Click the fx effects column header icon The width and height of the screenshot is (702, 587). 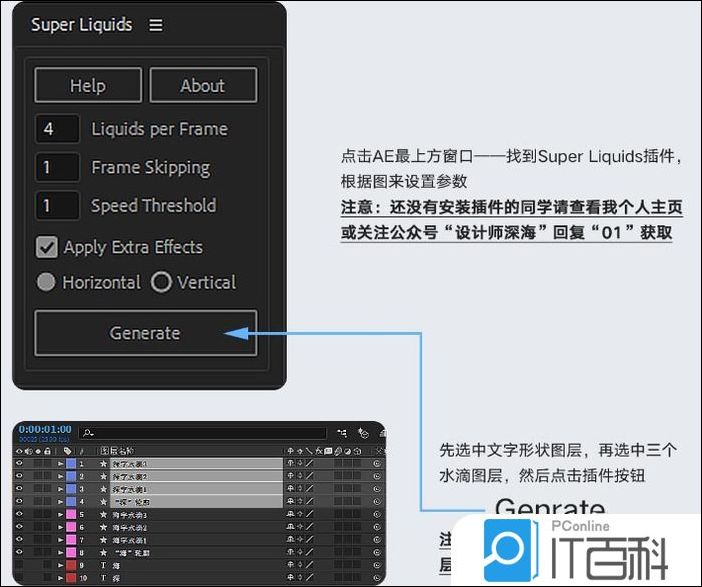point(319,451)
